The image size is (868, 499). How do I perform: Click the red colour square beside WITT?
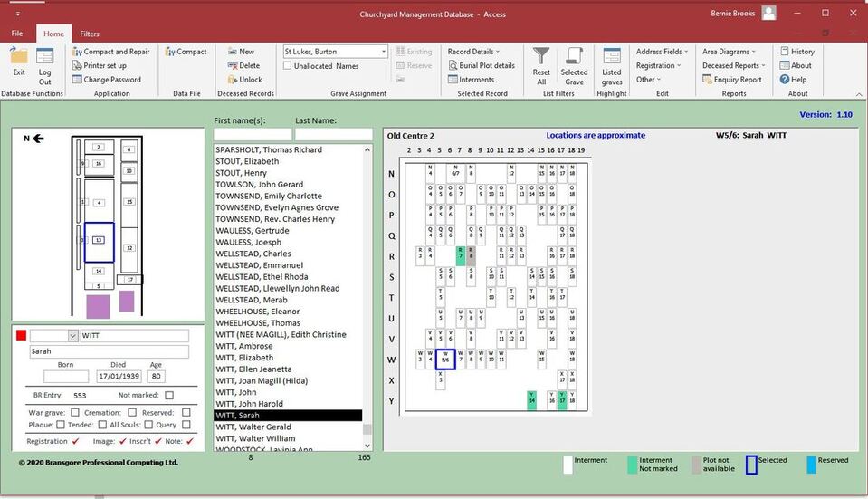pos(21,335)
